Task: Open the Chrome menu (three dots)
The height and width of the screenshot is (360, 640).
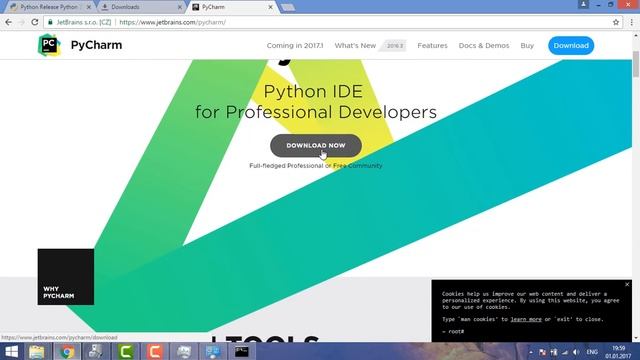Action: (631, 22)
